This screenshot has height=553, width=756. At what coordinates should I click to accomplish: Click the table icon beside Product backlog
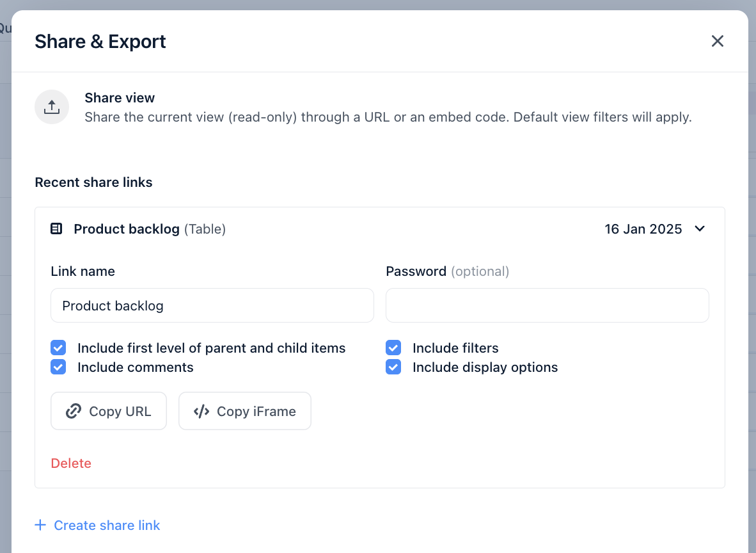(x=56, y=228)
